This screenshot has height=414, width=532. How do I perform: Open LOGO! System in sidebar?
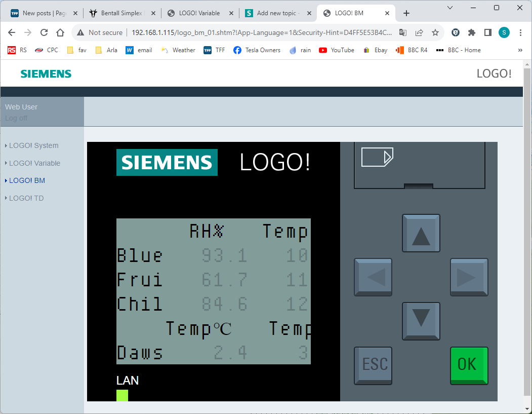coord(33,145)
